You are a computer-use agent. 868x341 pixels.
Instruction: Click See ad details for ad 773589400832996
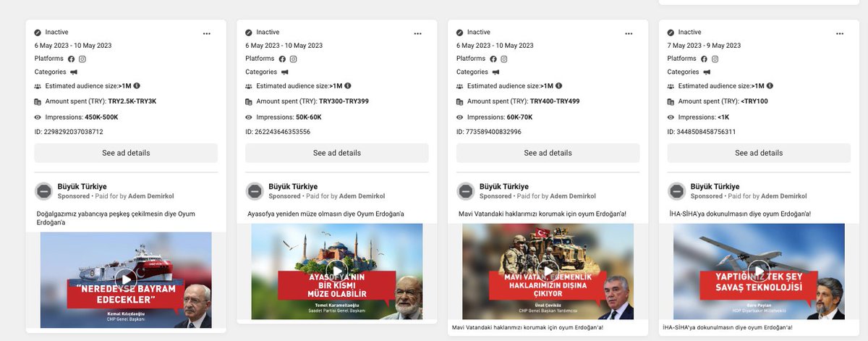pyautogui.click(x=548, y=153)
